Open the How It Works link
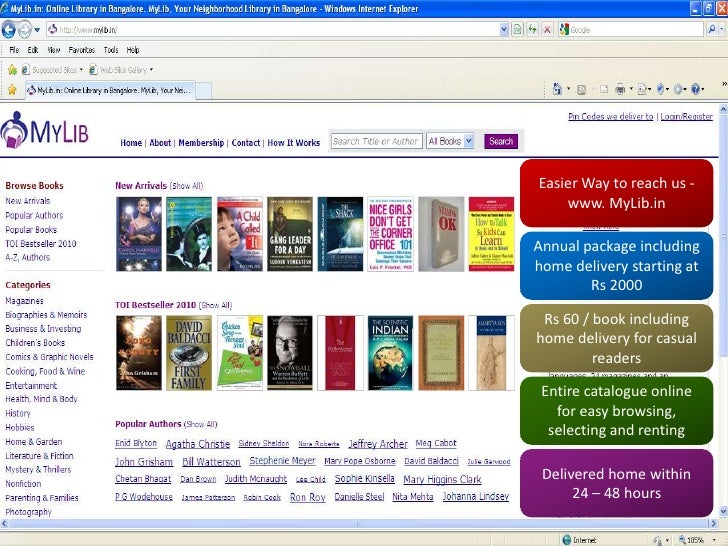728x546 pixels. 293,143
